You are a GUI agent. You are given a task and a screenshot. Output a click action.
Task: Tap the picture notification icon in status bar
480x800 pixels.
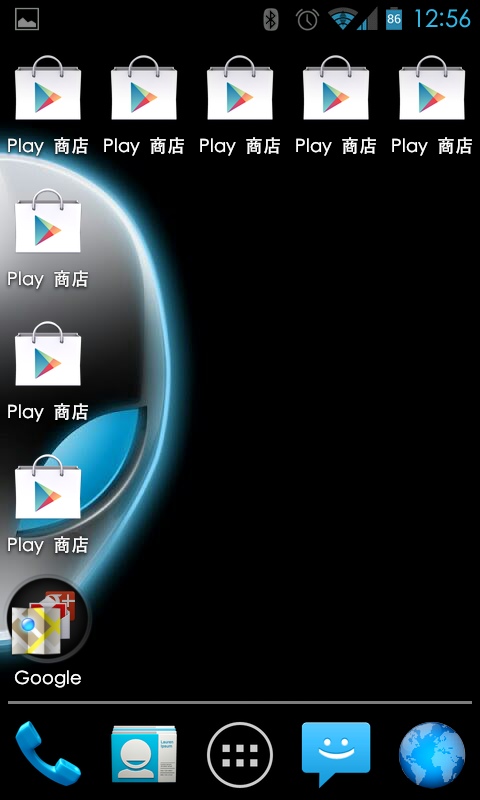coord(27,19)
